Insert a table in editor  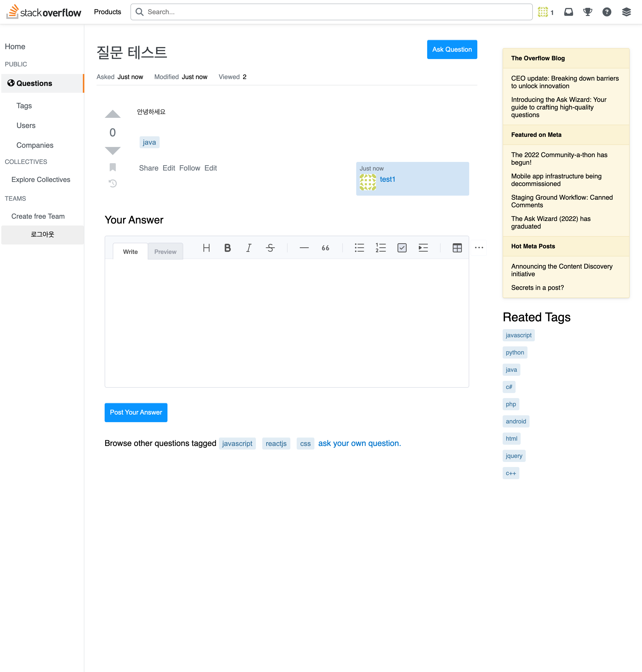(457, 248)
